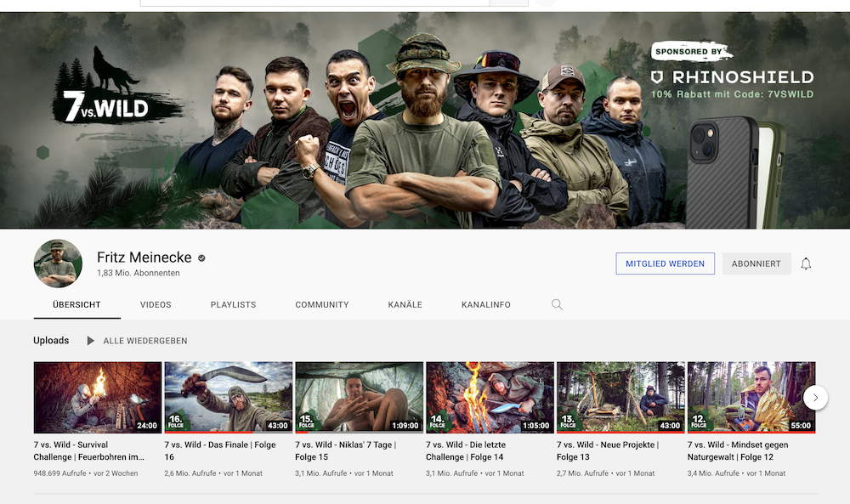Click the RHINOSHIELD sponsor logo in the banner
The width and height of the screenshot is (850, 504).
click(733, 77)
